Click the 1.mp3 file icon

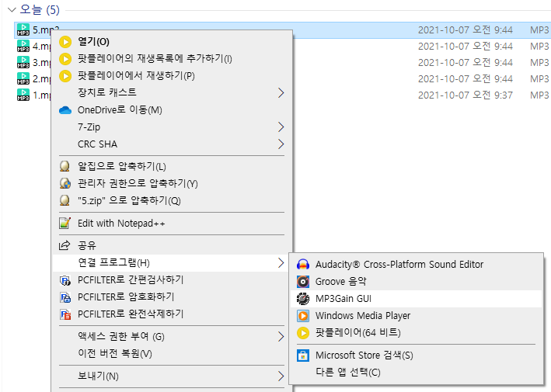[23, 95]
